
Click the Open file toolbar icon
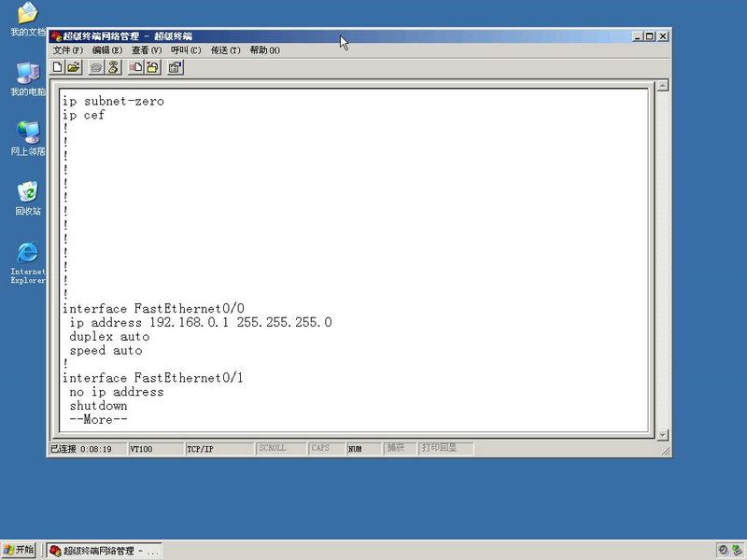[x=74, y=67]
